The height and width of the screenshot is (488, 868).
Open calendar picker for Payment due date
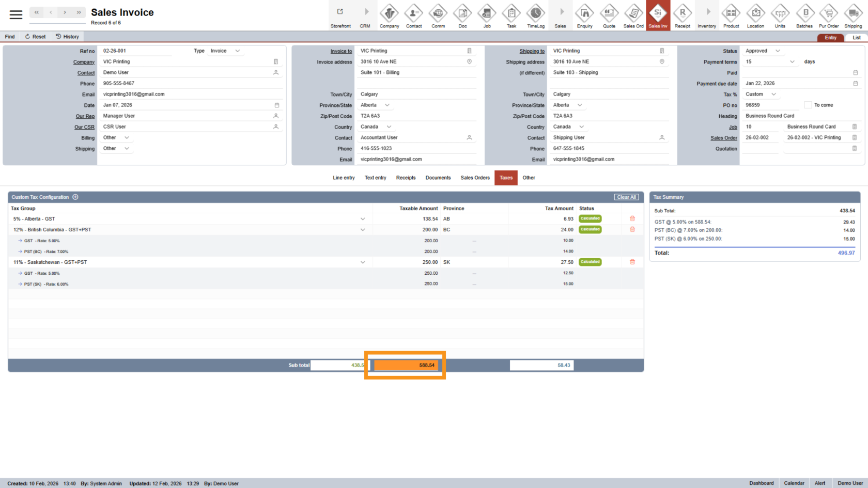click(855, 84)
